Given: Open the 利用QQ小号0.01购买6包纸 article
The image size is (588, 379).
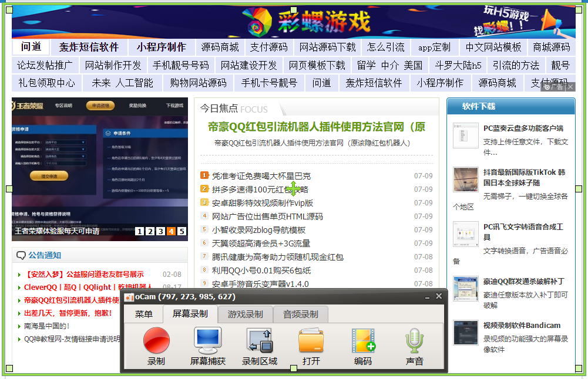Looking at the screenshot, I should coord(261,270).
